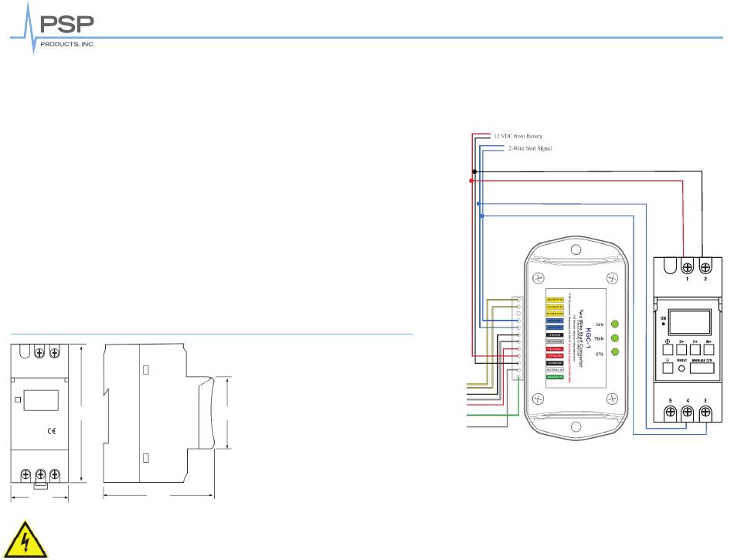Click the TRAN green LED indicator
The height and width of the screenshot is (560, 734).
tap(615, 338)
